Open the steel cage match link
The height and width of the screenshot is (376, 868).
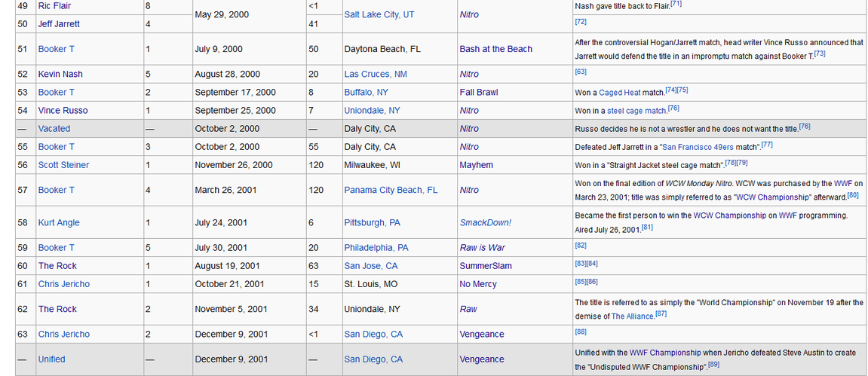pyautogui.click(x=636, y=111)
